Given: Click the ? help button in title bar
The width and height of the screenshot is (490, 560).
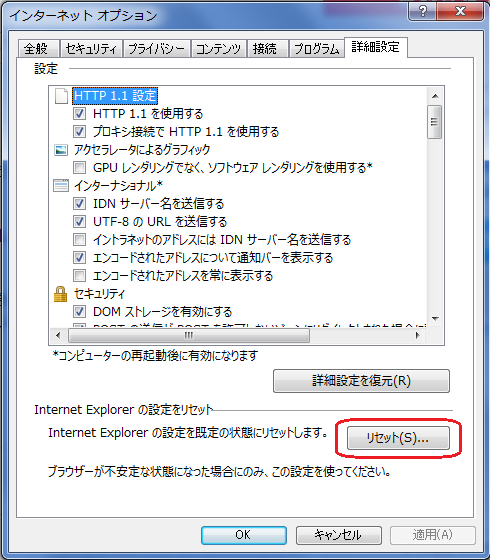Looking at the screenshot, I should coord(422,11).
